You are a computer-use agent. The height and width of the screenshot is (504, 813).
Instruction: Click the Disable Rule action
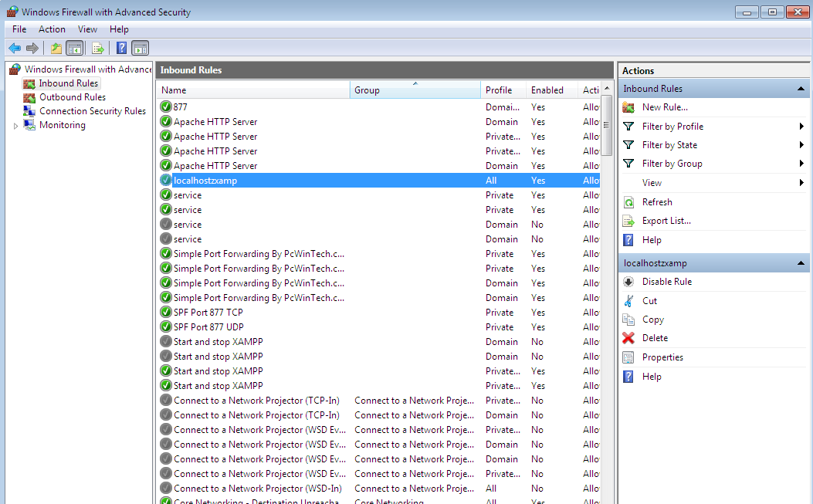point(667,282)
